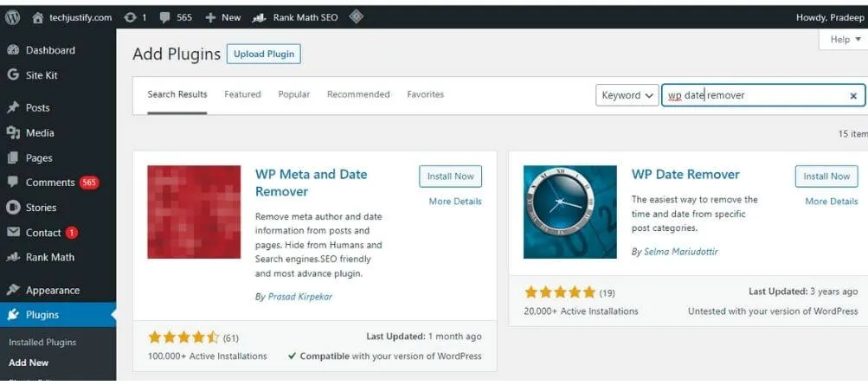Image resolution: width=868 pixels, height=385 pixels.
Task: Click the Upload Plugin button
Action: pos(264,54)
